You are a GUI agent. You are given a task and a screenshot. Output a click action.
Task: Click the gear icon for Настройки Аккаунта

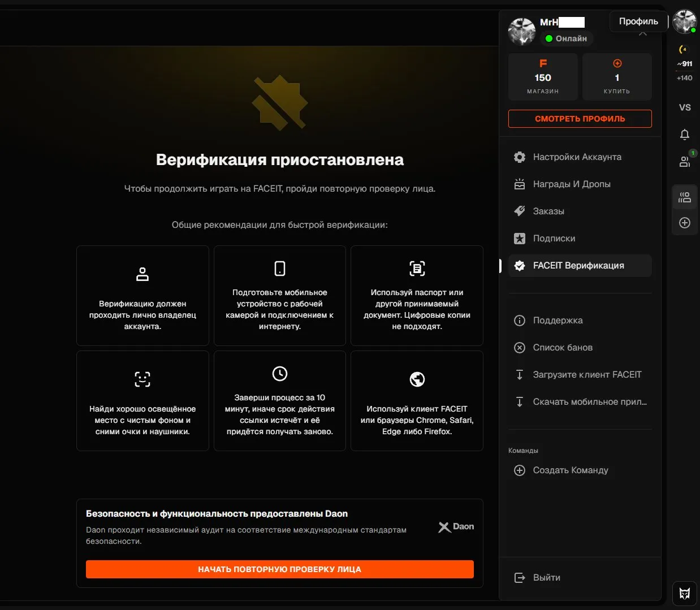point(520,157)
